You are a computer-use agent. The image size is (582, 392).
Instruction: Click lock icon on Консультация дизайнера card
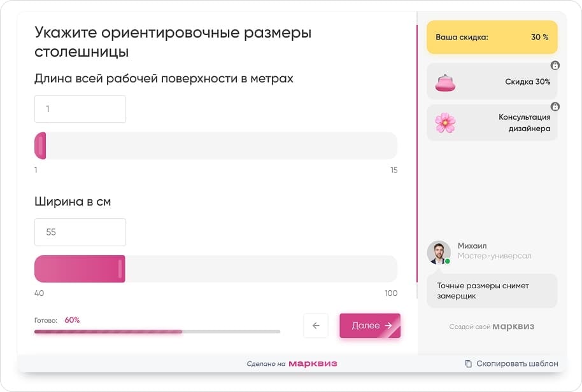pyautogui.click(x=555, y=106)
